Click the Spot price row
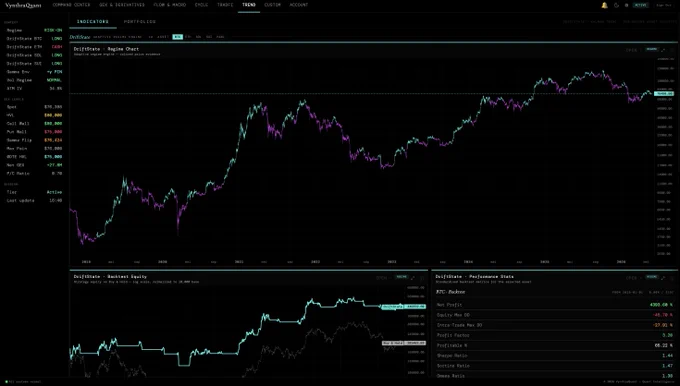This screenshot has width=680, height=386. point(34,107)
